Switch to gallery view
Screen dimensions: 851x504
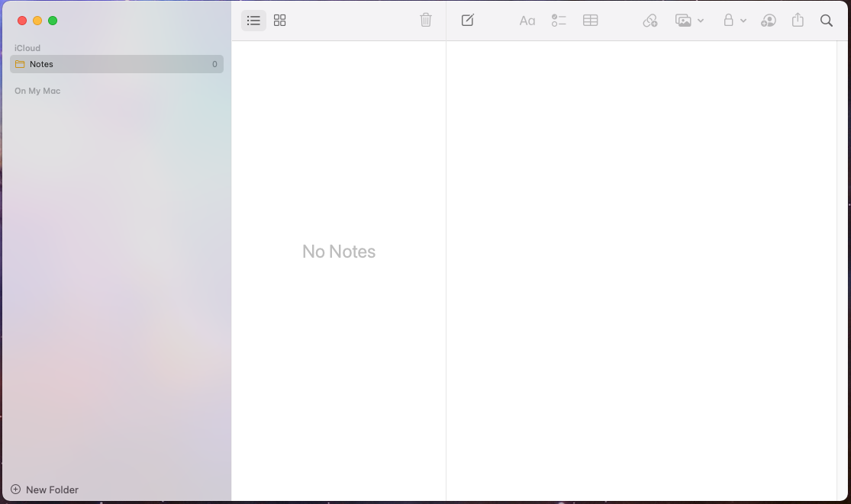point(279,21)
